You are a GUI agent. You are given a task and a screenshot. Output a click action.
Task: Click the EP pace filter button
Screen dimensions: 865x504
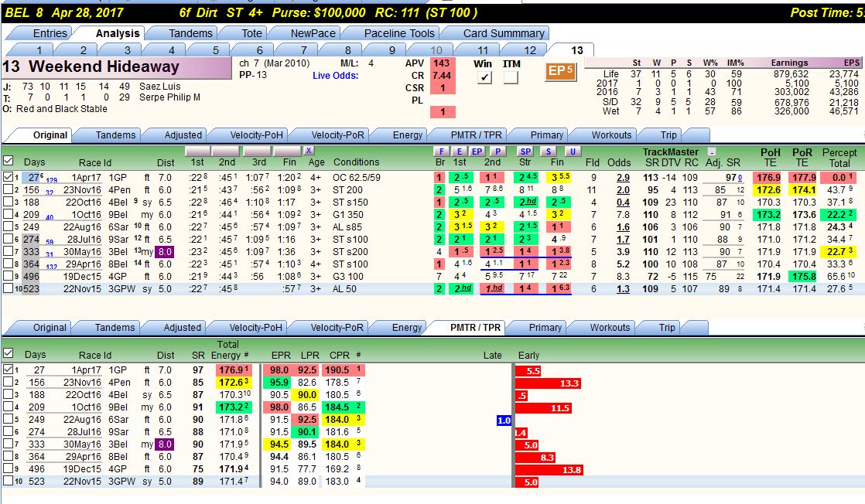pos(477,152)
